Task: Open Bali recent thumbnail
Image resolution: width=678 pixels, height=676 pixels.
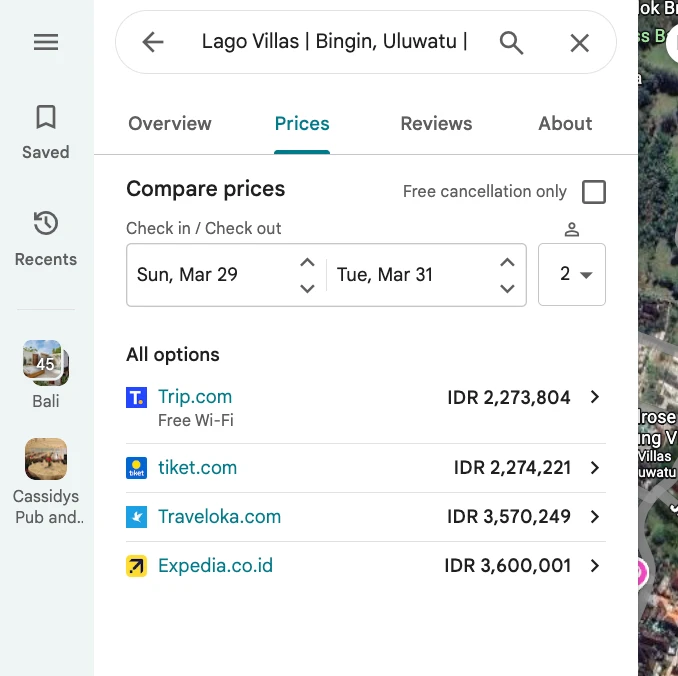Action: [46, 362]
